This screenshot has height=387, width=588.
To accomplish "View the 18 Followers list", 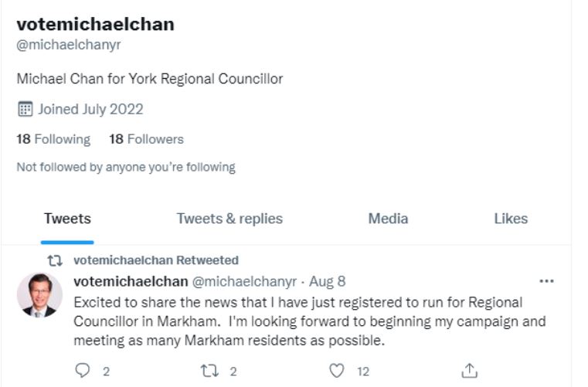I will point(146,139).
